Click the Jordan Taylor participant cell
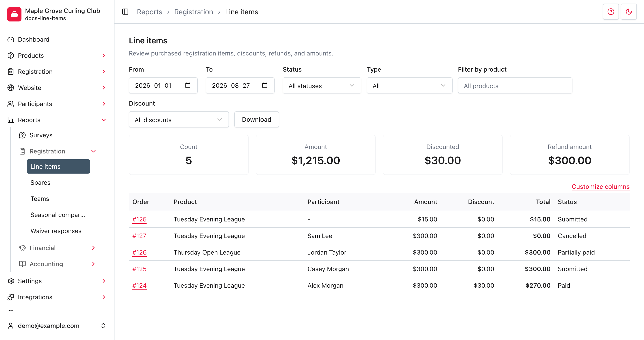644x340 pixels. click(x=327, y=252)
